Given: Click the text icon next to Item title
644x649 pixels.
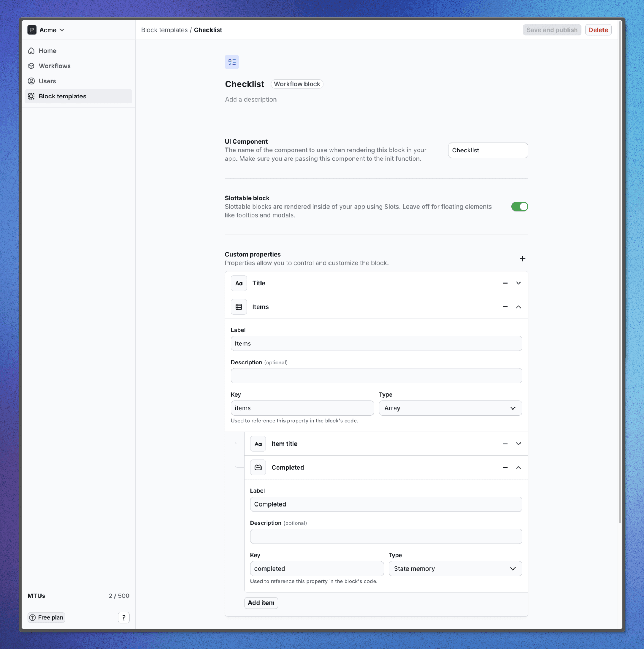Looking at the screenshot, I should pos(258,444).
